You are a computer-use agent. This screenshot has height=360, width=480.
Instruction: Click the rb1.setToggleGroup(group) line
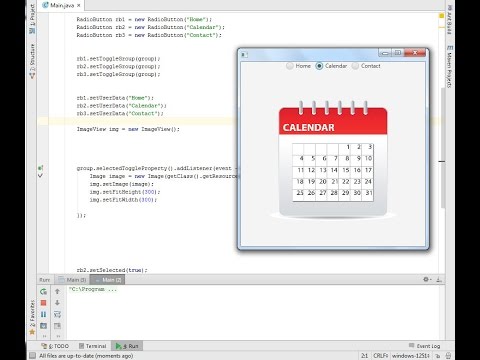118,59
